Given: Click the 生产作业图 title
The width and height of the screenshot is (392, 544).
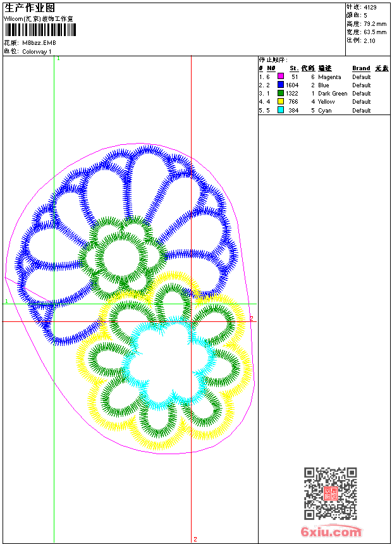Looking at the screenshot, I should (x=29, y=8).
